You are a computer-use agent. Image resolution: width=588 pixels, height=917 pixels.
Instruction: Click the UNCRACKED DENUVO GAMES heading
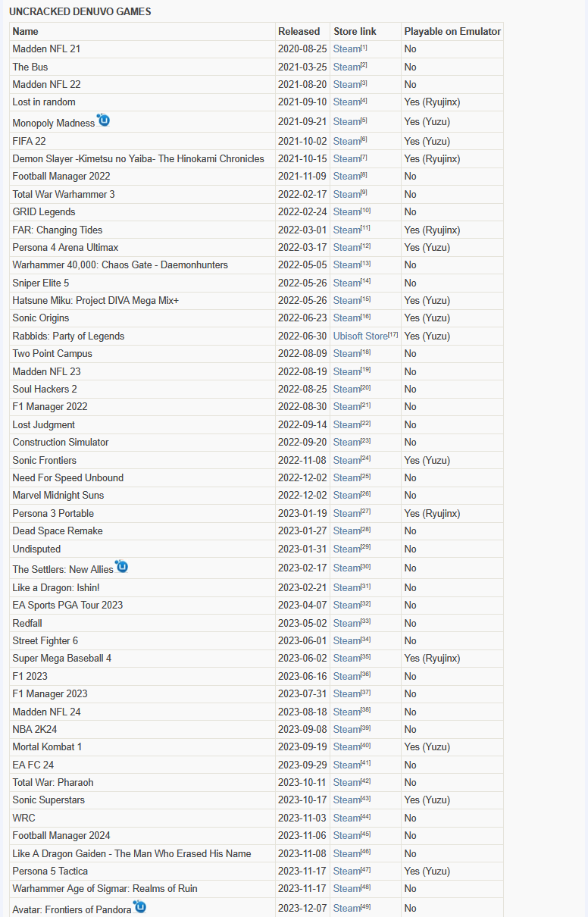click(x=80, y=12)
